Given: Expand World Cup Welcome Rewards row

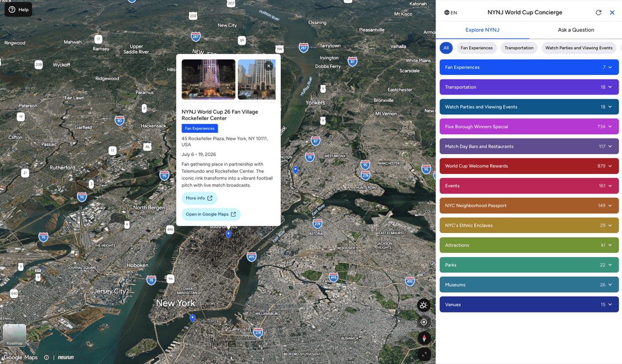Looking at the screenshot, I should point(529,166).
